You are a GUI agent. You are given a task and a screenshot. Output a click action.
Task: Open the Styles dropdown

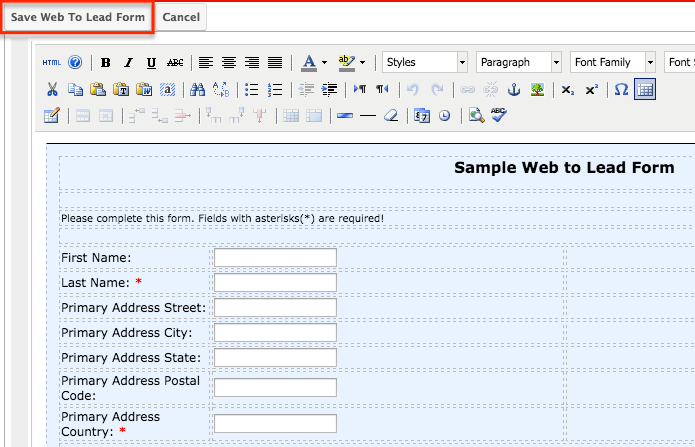pos(425,62)
